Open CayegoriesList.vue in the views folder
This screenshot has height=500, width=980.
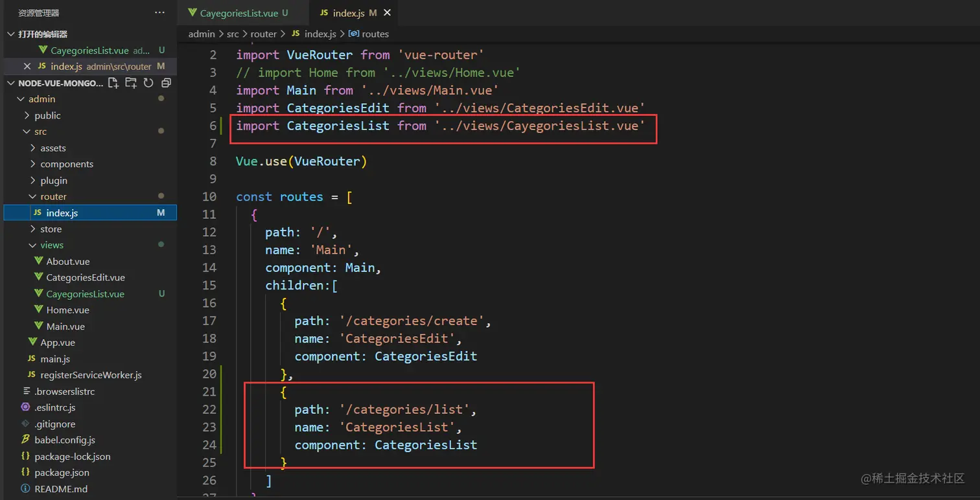90,293
